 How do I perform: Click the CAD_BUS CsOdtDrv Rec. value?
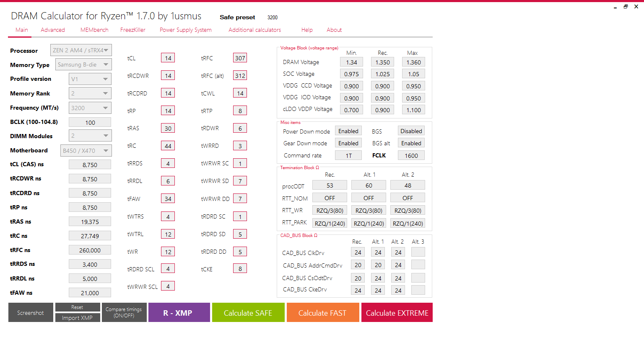358,278
